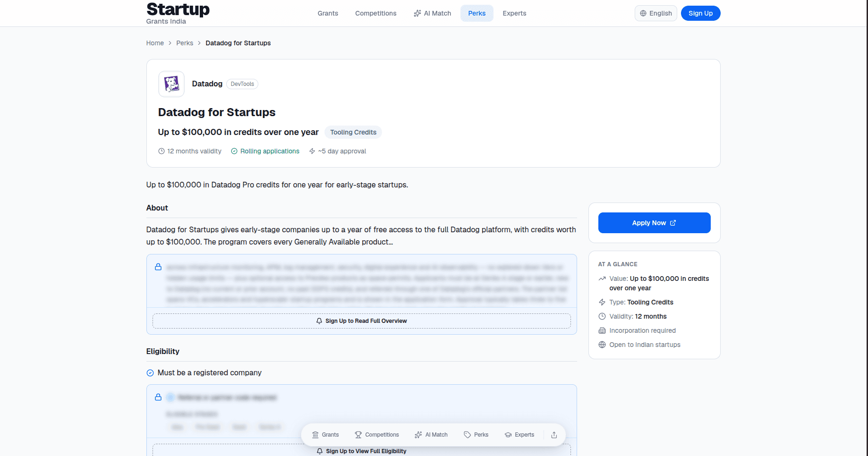Open Grants in the floating bottom bar

tap(325, 435)
